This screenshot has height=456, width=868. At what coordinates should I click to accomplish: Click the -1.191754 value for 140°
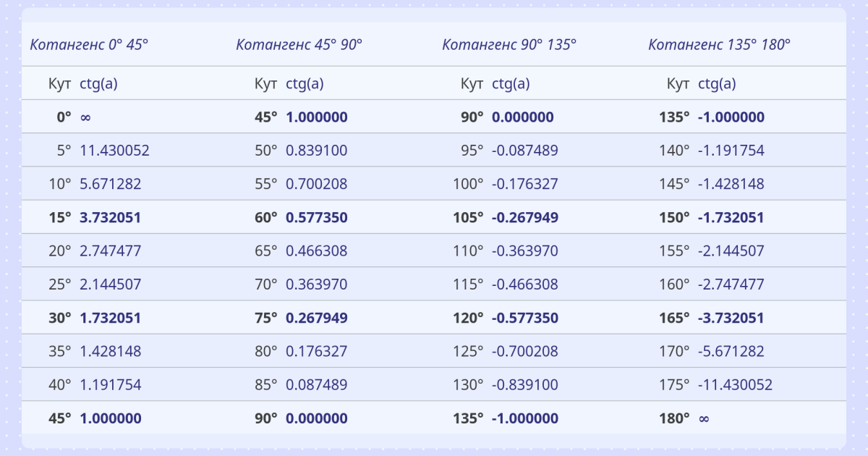coord(731,151)
